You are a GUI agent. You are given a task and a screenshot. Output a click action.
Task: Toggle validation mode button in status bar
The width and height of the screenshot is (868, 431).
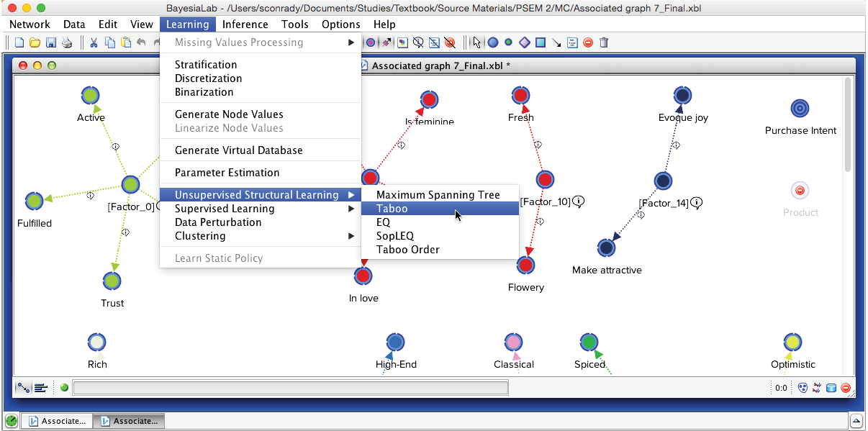point(41,388)
